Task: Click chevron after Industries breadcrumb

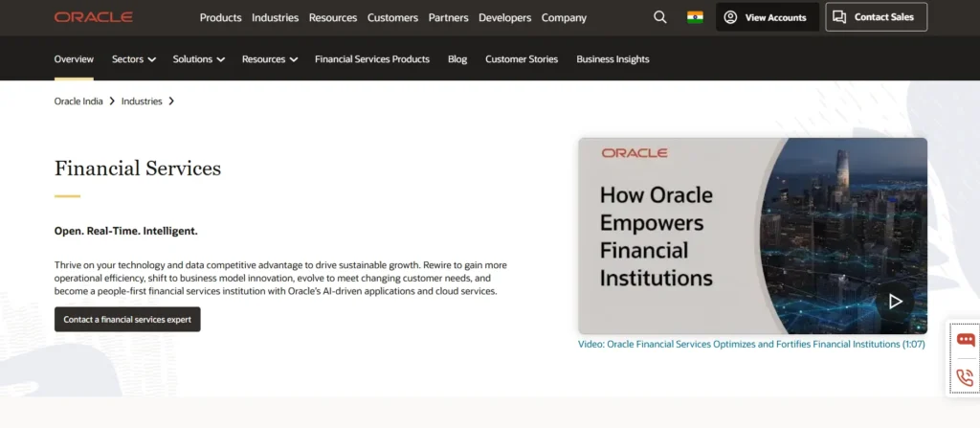Action: [x=171, y=101]
